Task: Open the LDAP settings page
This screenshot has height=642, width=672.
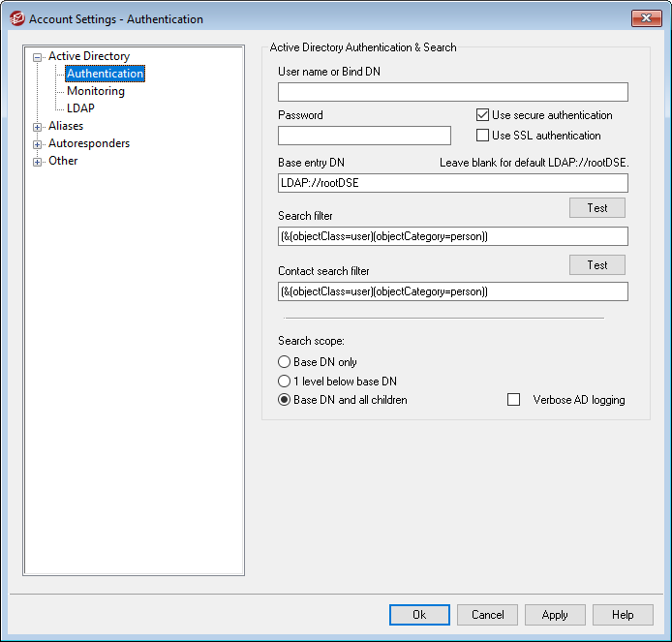Action: coord(80,108)
